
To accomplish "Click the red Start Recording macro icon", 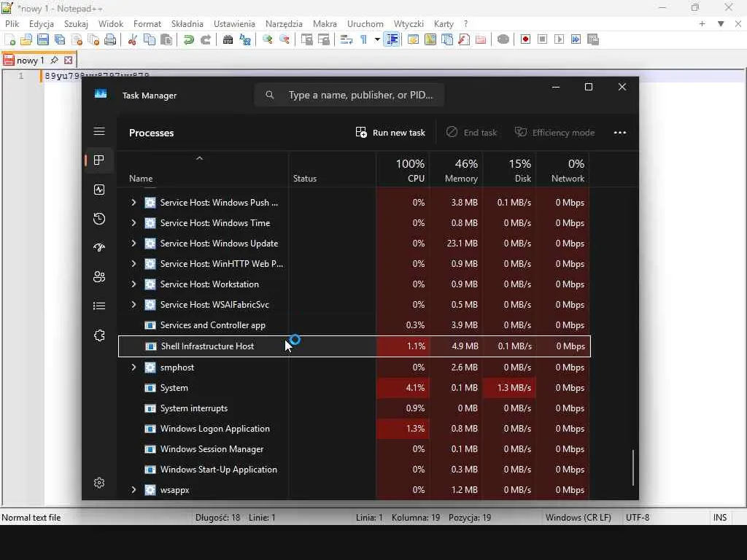I will click(x=525, y=39).
